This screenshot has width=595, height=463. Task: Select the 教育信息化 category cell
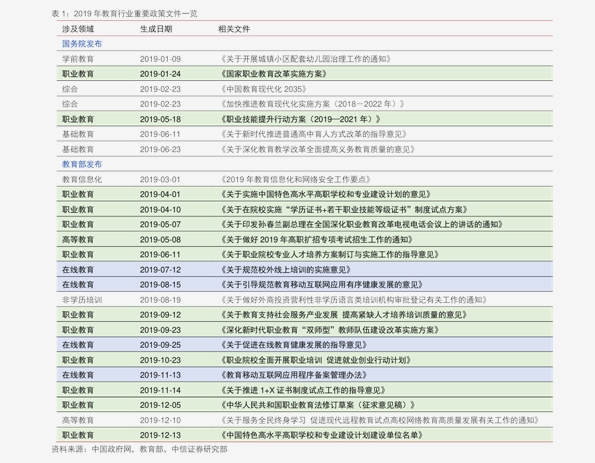click(x=82, y=180)
